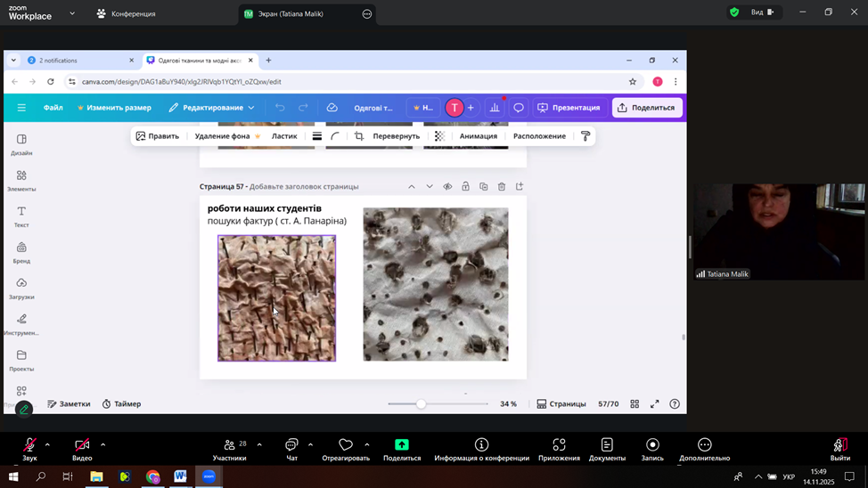Click the transparency checkerboard icon
This screenshot has width=868, height=488.
point(439,136)
